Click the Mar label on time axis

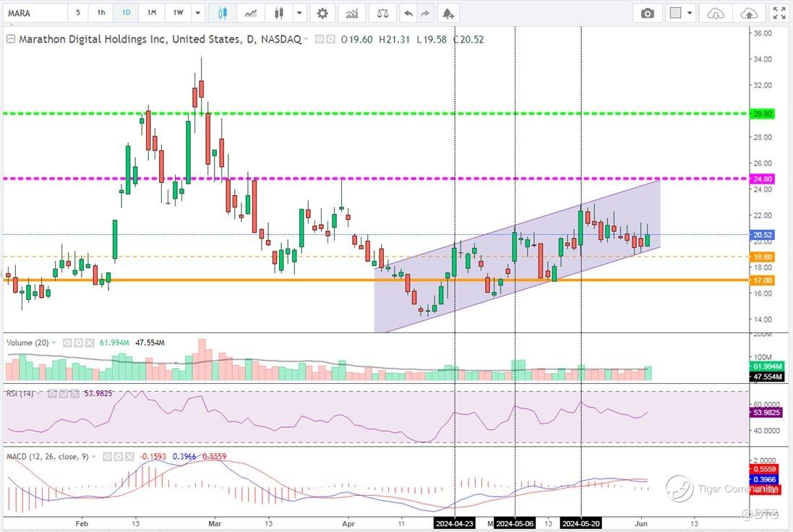pos(215,523)
